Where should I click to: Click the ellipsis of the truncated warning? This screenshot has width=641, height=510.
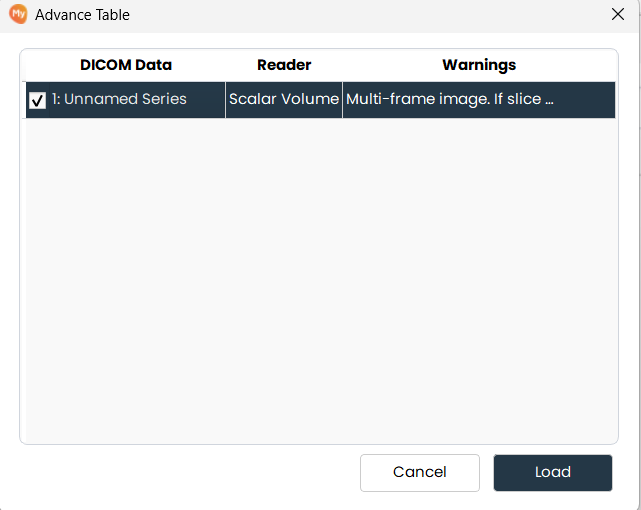pyautogui.click(x=549, y=100)
